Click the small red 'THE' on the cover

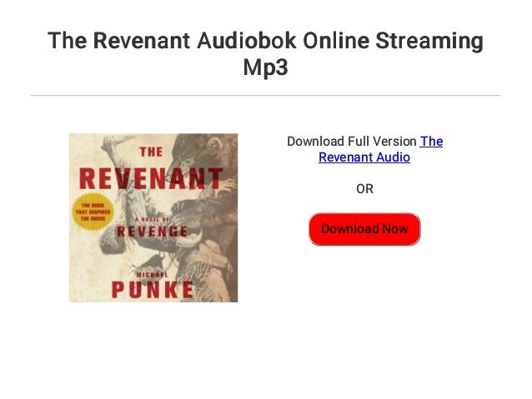click(151, 152)
